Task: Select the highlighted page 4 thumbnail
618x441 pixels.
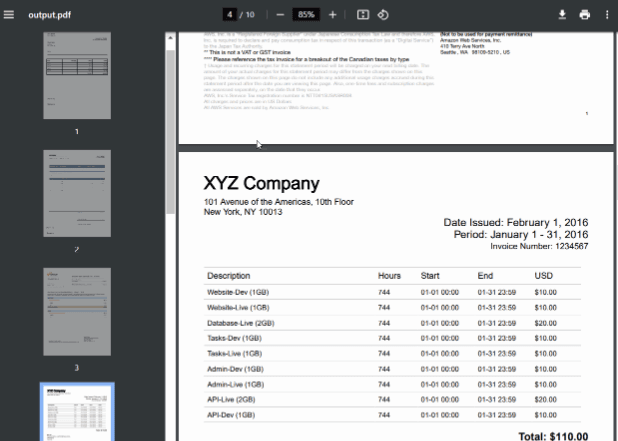Action: 77,412
